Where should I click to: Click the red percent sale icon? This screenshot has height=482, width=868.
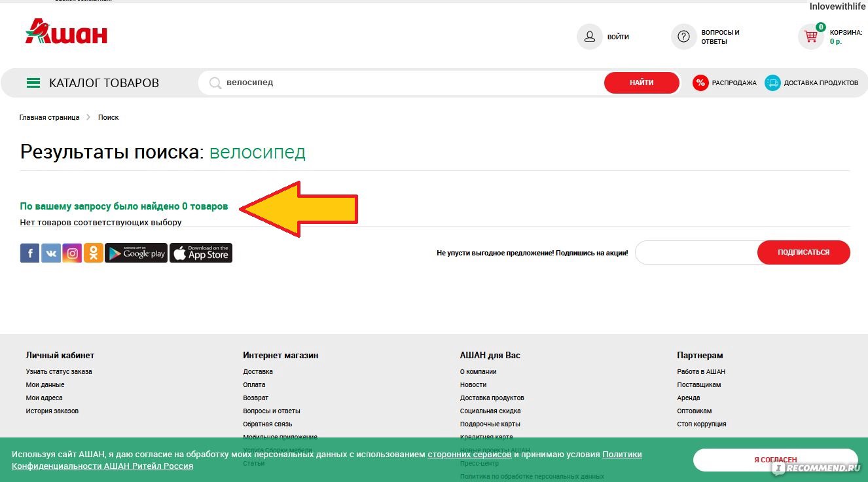(700, 83)
